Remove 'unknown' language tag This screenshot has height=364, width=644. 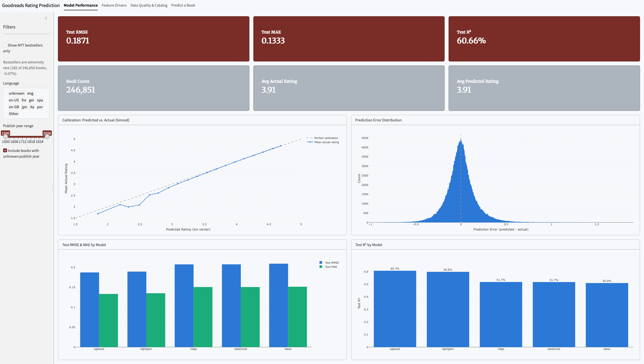pos(16,93)
